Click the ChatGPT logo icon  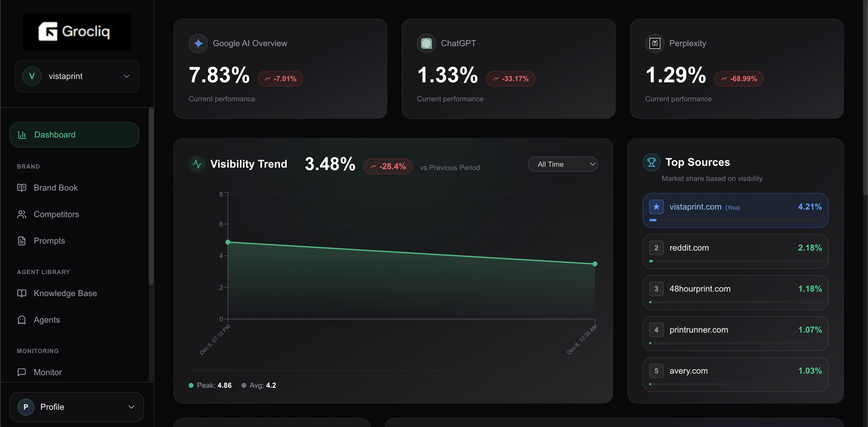426,43
